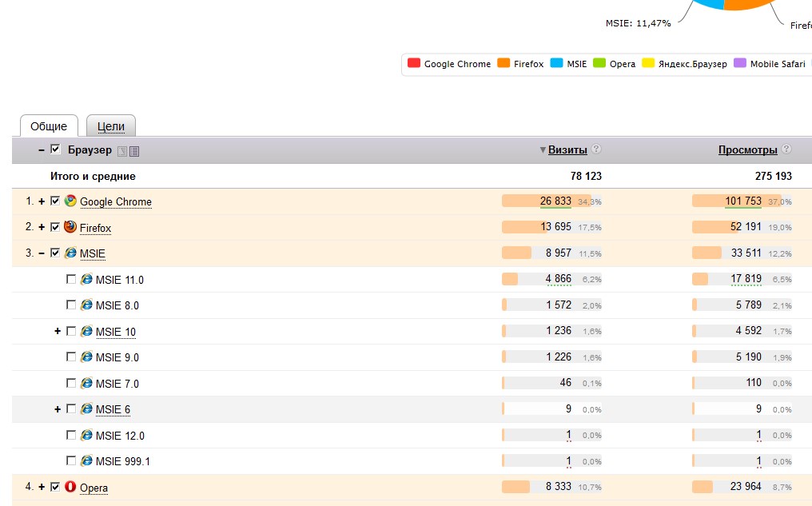Check the MSIE 999.1 checkbox

[71, 460]
